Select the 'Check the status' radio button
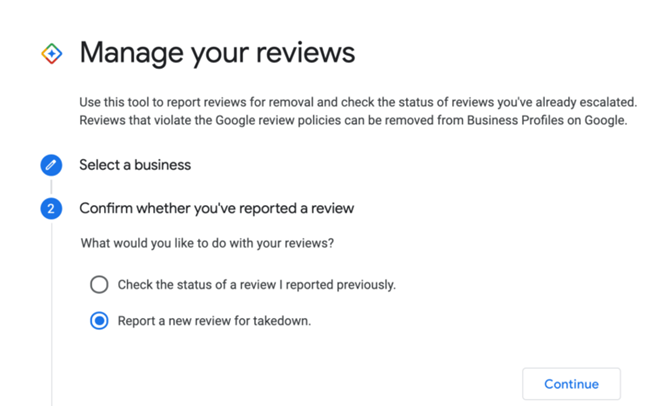Screen dimensions: 650x406 [x=99, y=285]
